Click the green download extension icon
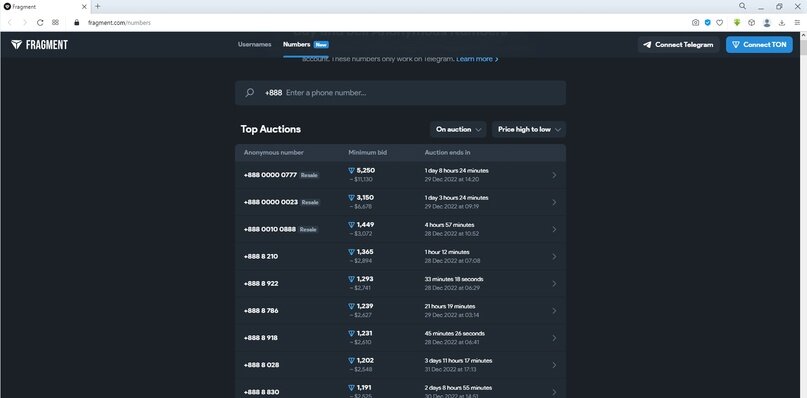Screen dimensions: 807x398 (737, 23)
